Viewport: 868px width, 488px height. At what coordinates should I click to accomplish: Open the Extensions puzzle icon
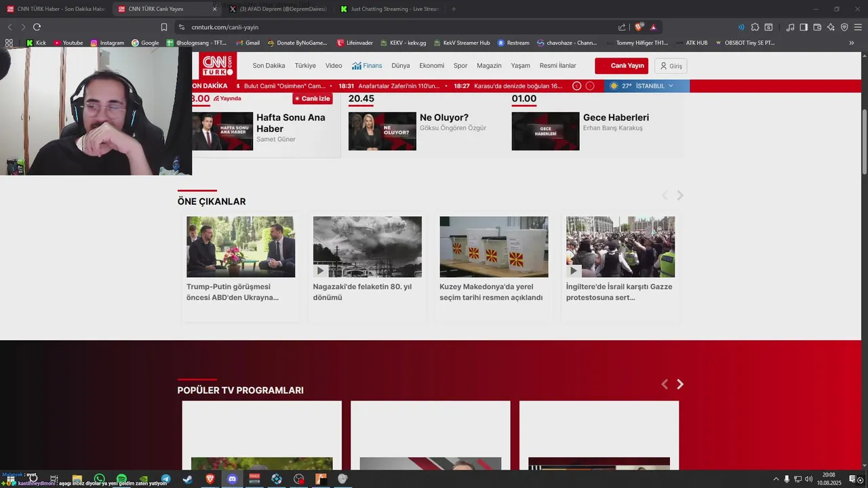click(755, 27)
